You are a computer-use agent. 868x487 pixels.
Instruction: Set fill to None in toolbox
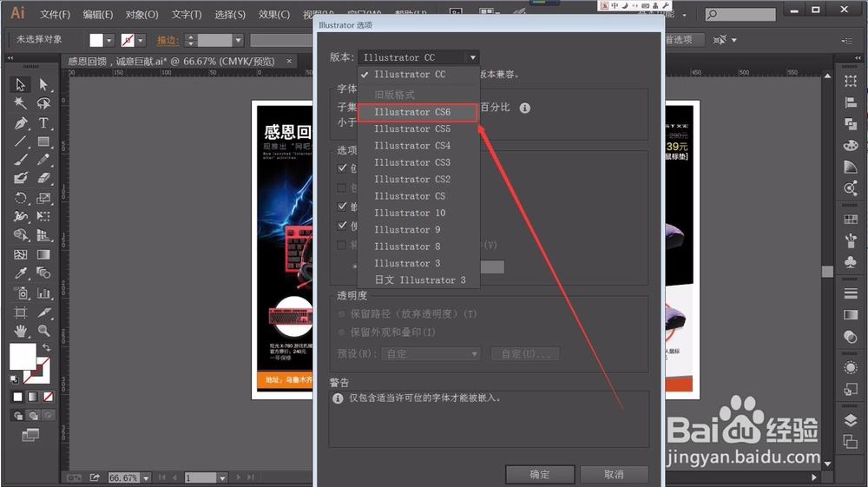pos(48,397)
